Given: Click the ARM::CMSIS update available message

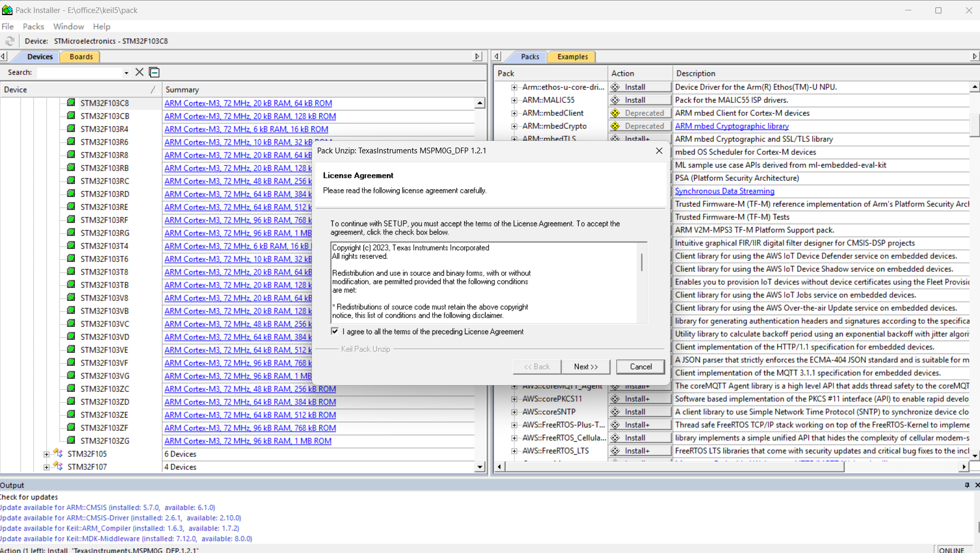Looking at the screenshot, I should (x=108, y=507).
